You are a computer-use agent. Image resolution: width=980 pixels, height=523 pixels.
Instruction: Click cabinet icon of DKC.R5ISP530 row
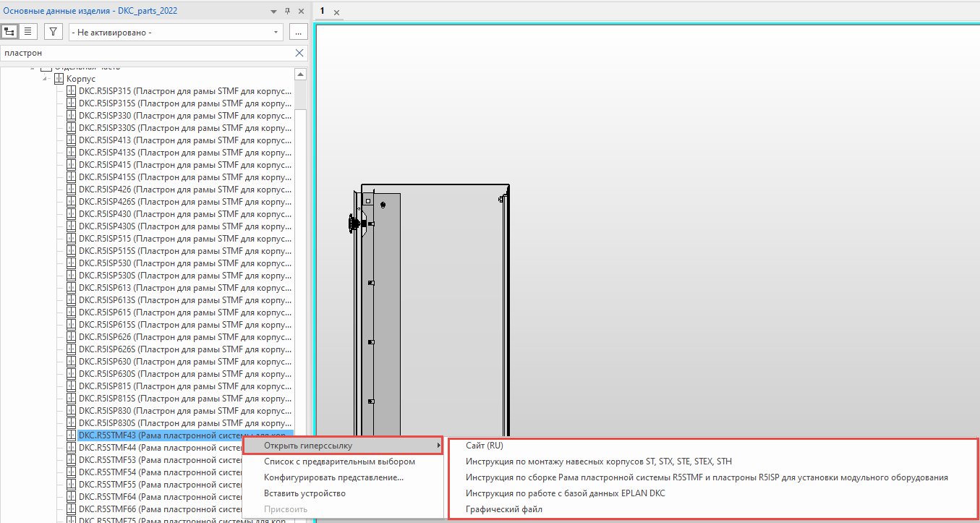(x=71, y=263)
